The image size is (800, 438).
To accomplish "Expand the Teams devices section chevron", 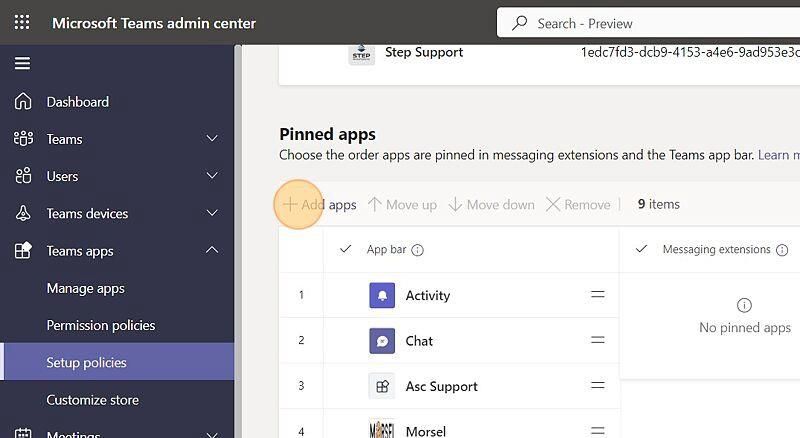I will point(212,213).
